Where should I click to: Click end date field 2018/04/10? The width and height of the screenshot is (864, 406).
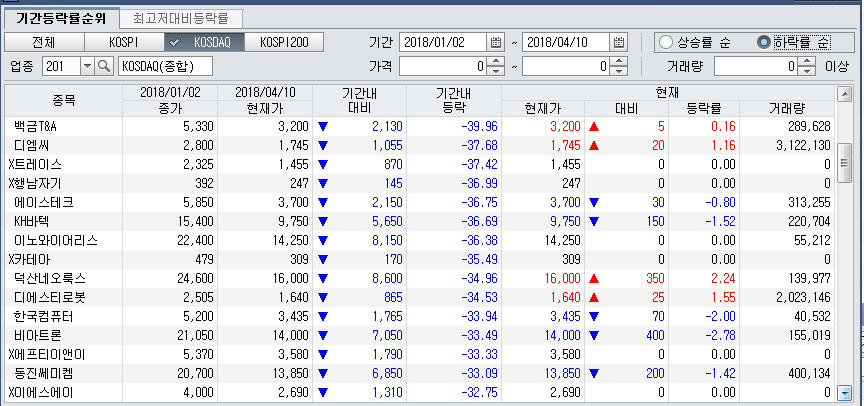coord(565,42)
